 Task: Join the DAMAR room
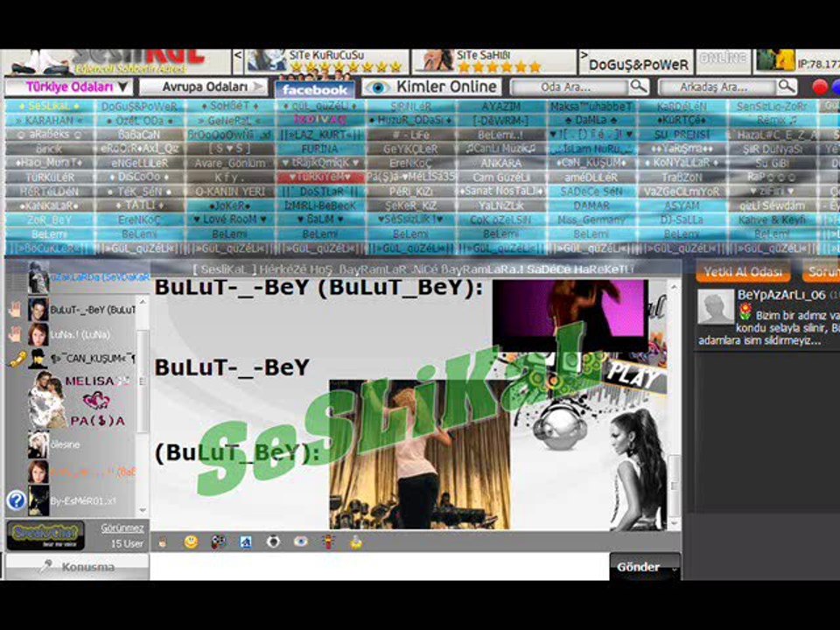(x=591, y=206)
